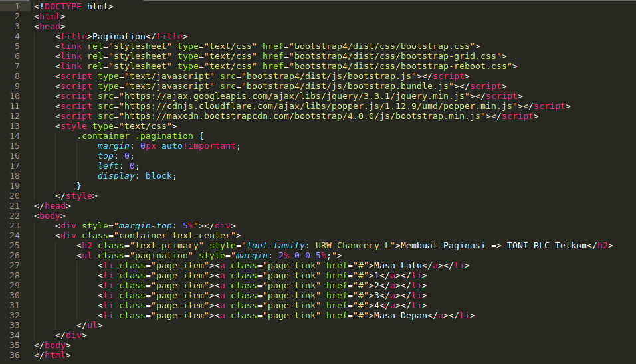The width and height of the screenshot is (636, 364).
Task: Click the display property in the style block
Action: point(116,176)
